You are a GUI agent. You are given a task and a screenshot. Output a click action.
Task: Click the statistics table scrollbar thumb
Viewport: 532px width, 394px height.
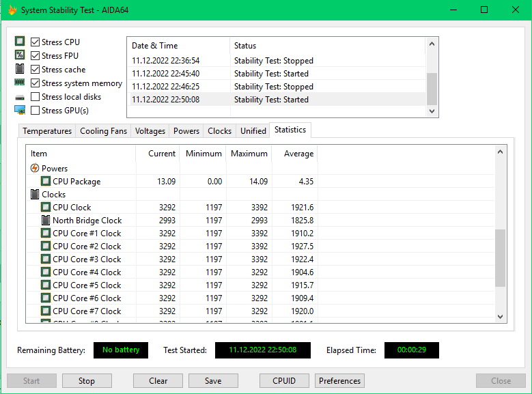[500, 258]
